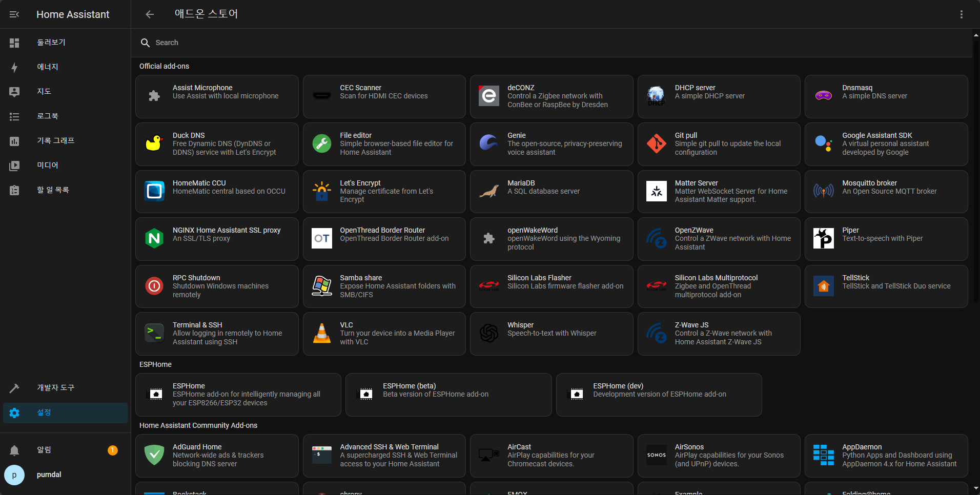The image size is (980, 495).
Task: Open 기록 그래프 history page
Action: [65, 141]
